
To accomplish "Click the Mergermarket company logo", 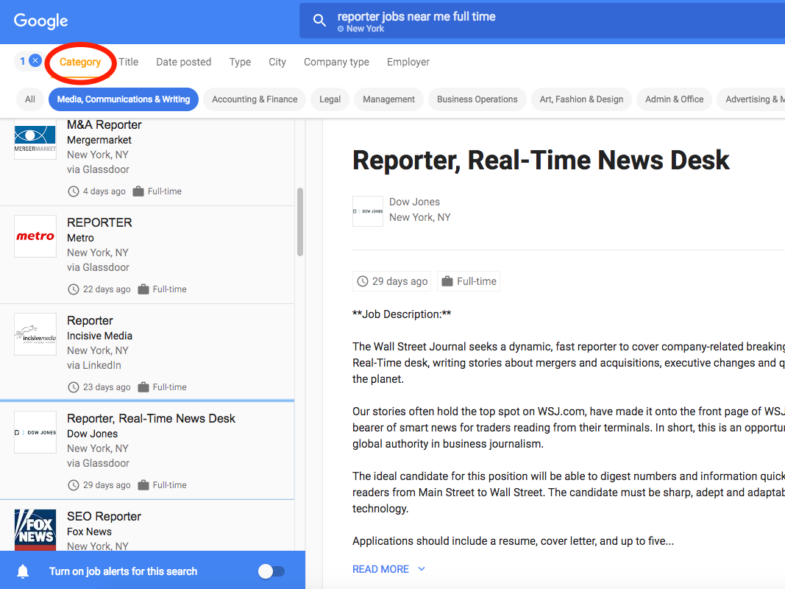I will [x=35, y=139].
